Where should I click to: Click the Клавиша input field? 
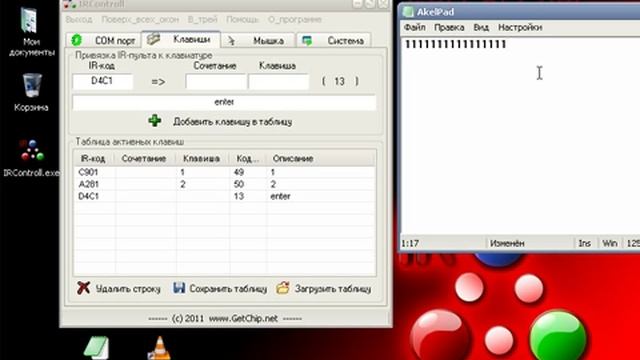(x=278, y=81)
